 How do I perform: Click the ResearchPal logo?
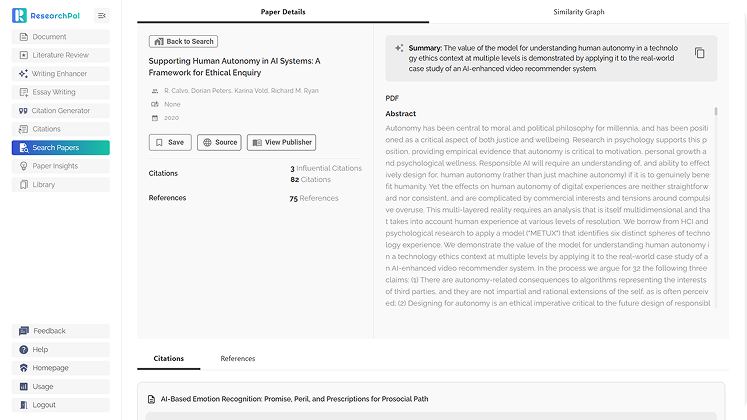tap(46, 16)
